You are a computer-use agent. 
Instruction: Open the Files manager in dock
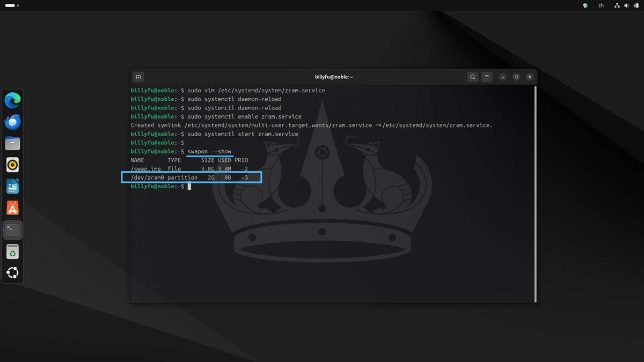tap(12, 143)
